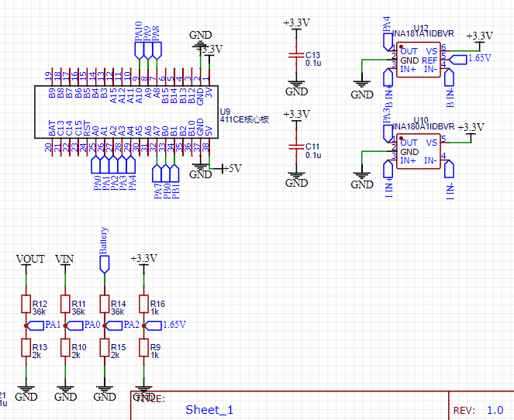Select the REV 1.0 field
The height and width of the screenshot is (420, 514).
[479, 410]
